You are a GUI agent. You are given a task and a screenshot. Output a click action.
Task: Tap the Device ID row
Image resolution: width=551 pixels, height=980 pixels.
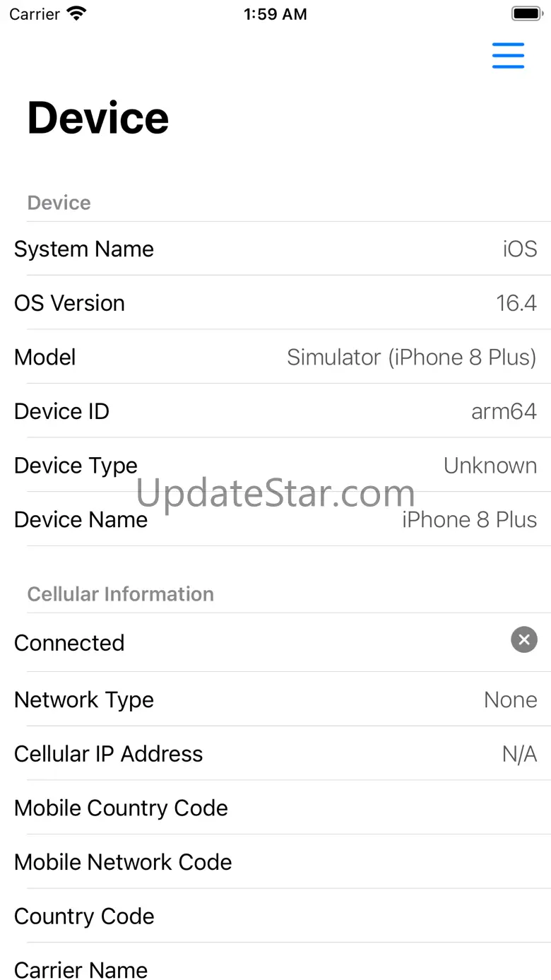click(275, 411)
